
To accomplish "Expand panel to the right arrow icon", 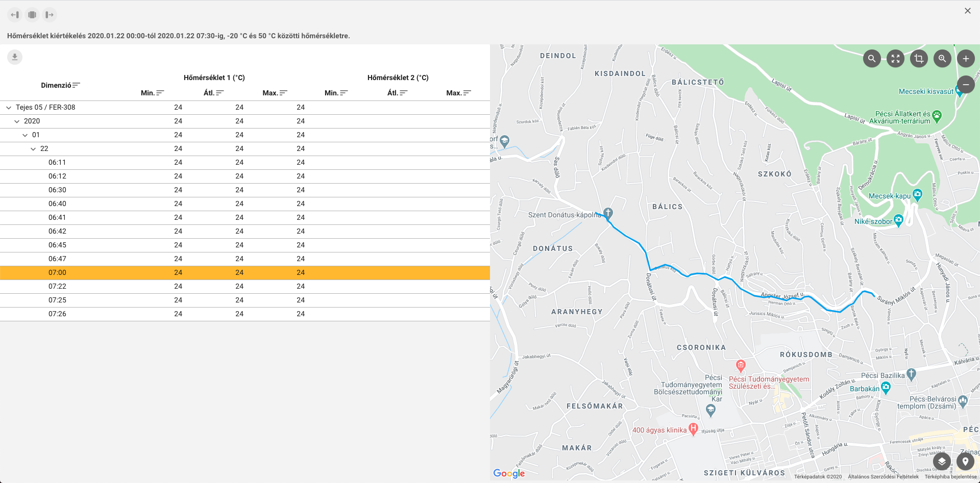I will click(x=50, y=15).
